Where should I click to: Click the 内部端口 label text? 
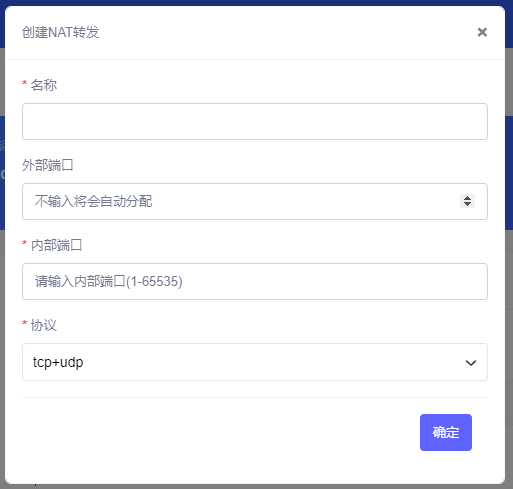(56, 245)
